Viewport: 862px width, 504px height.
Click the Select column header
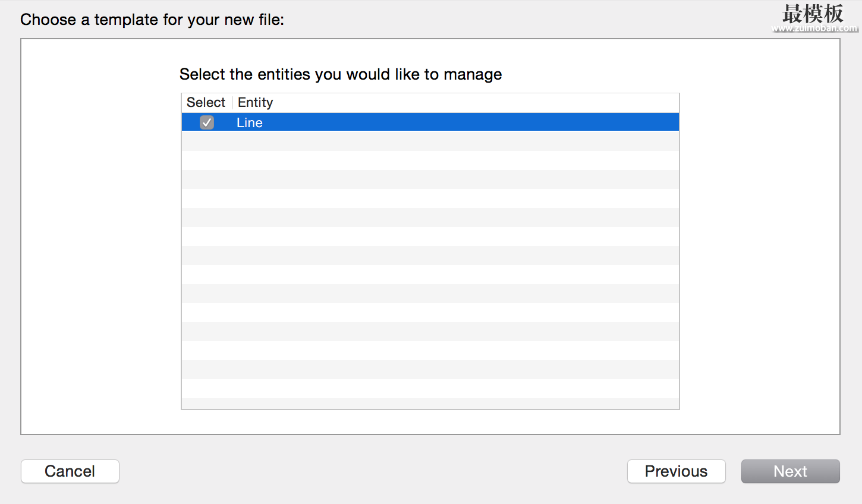pos(206,102)
